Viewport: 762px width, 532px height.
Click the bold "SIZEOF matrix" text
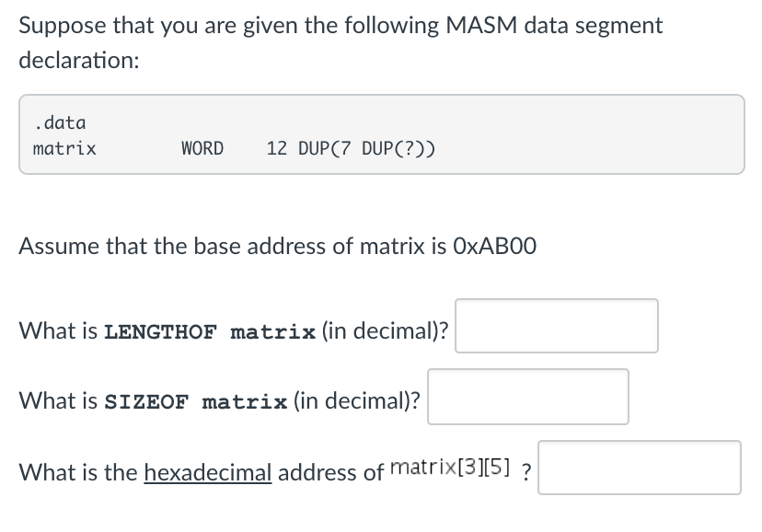click(196, 402)
